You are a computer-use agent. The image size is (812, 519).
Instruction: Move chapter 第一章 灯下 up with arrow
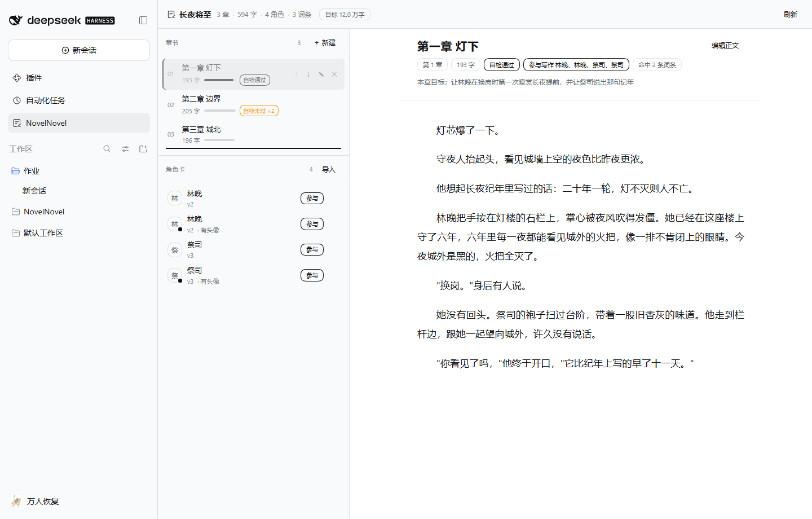[296, 74]
